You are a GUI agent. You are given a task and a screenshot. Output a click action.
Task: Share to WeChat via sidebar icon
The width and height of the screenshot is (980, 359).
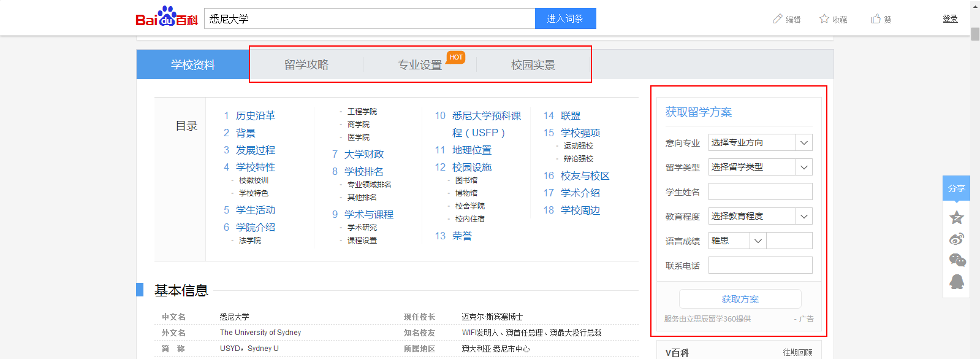957,260
